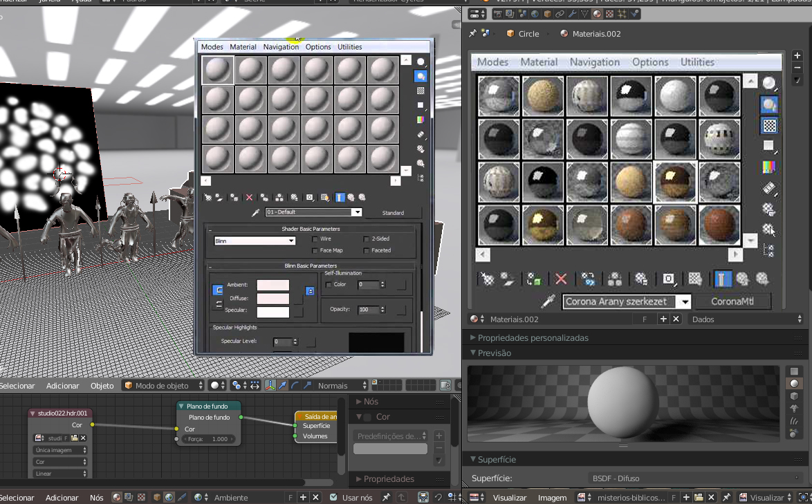812x504 pixels.
Task: Open the Dados link dropdown
Action: point(746,319)
